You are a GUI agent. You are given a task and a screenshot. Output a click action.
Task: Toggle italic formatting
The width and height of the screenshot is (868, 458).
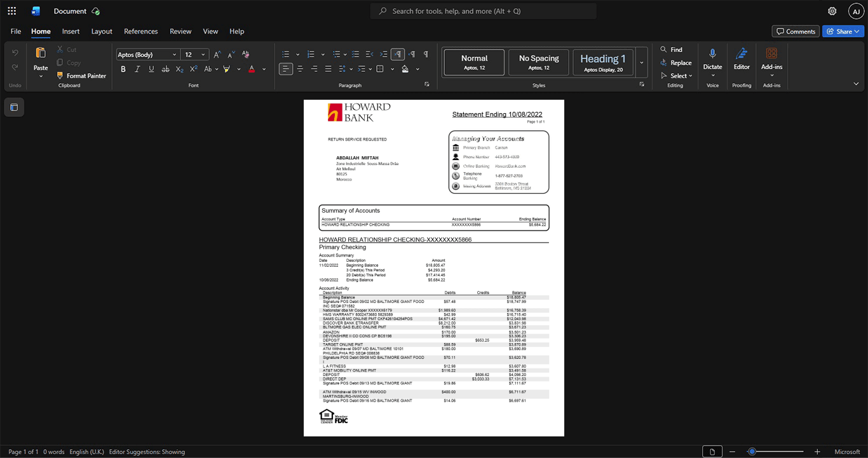[137, 69]
